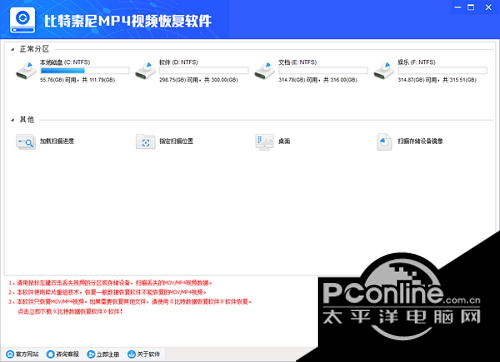Open the 关于软件 about software button

(144, 354)
